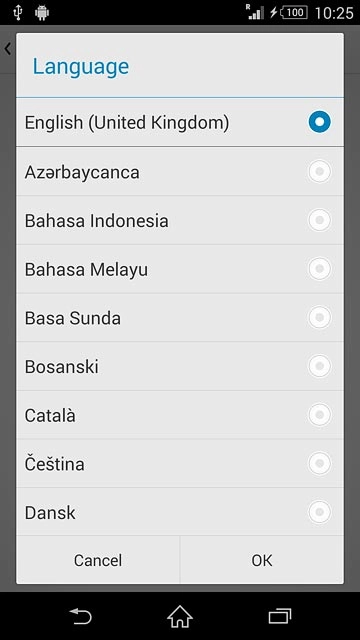360x640 pixels.
Task: Tap the USB connection status icon
Action: (x=17, y=13)
